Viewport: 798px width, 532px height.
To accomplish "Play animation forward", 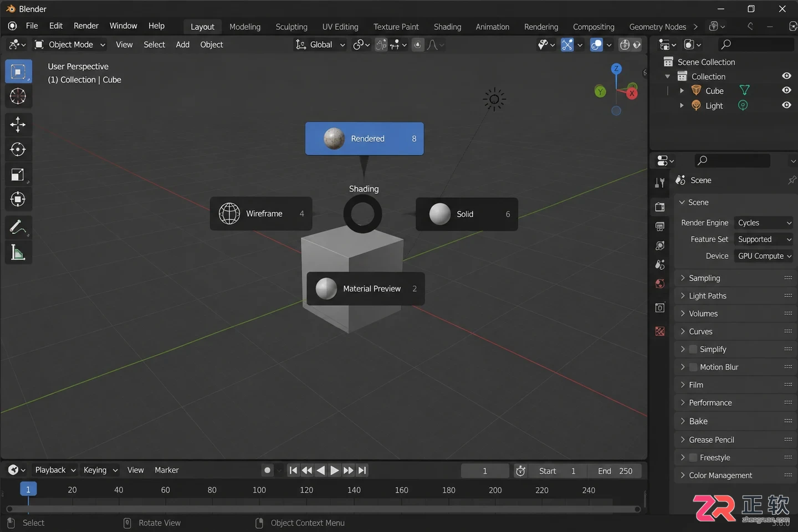I will coord(334,470).
